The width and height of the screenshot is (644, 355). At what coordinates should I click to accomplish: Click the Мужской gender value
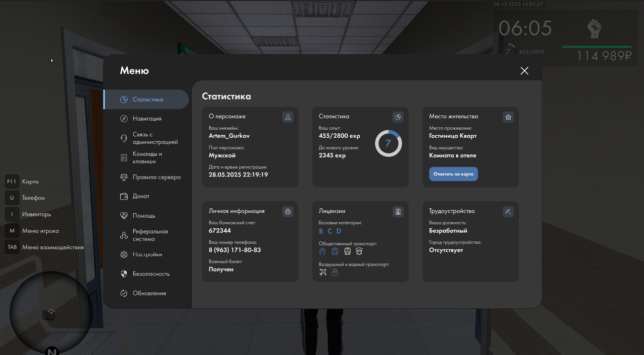coord(222,155)
